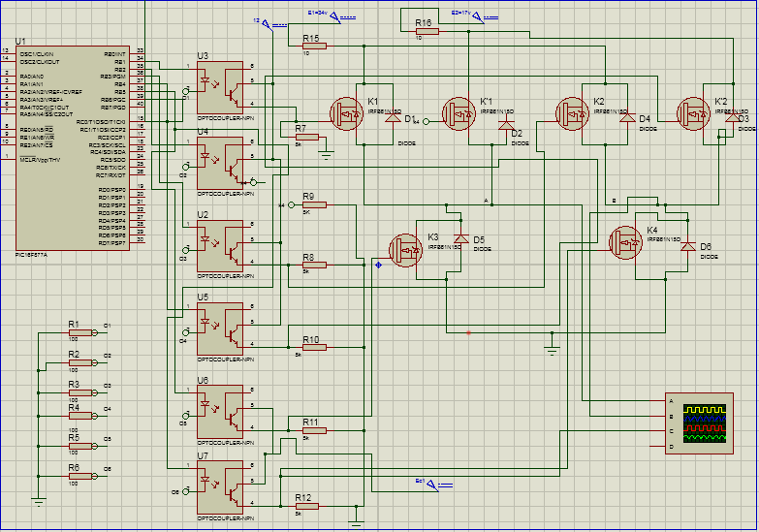Click resistor R12 at the bottom

coord(306,506)
